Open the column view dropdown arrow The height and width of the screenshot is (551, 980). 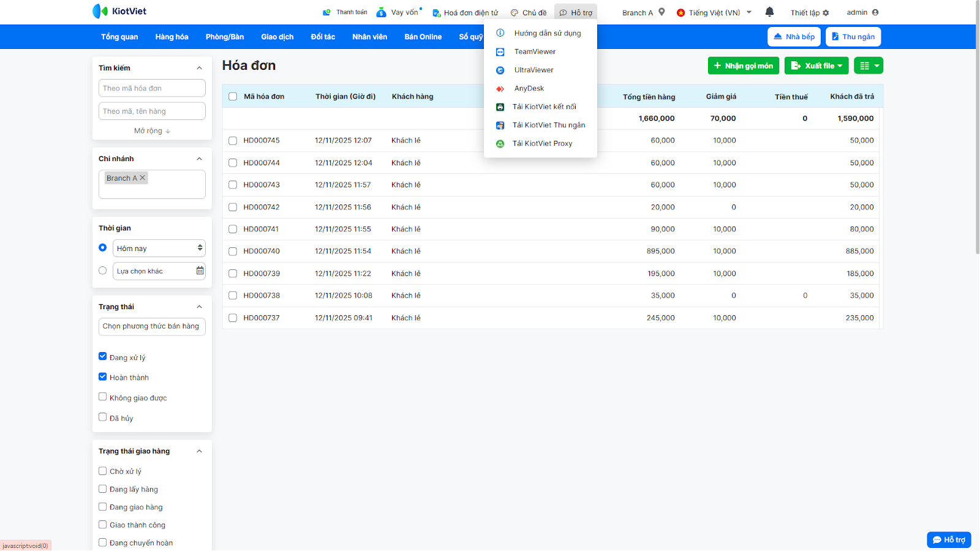tap(877, 66)
